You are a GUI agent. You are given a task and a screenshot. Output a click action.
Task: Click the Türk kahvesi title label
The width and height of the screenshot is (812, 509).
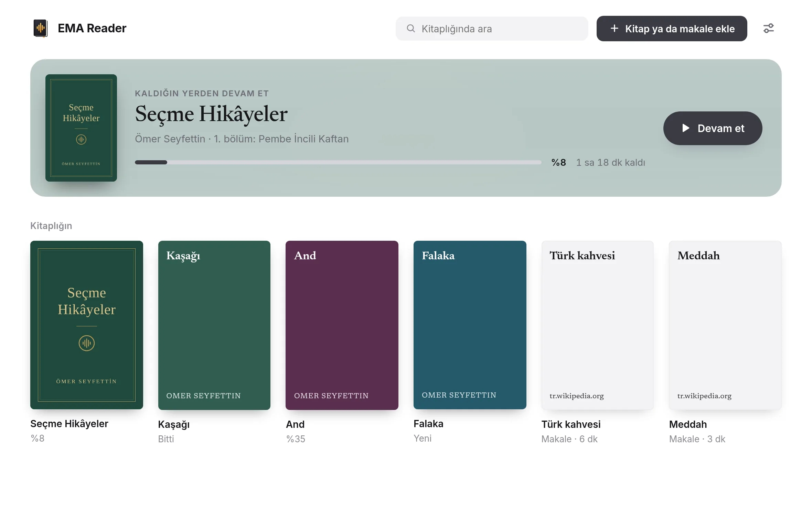pyautogui.click(x=571, y=424)
